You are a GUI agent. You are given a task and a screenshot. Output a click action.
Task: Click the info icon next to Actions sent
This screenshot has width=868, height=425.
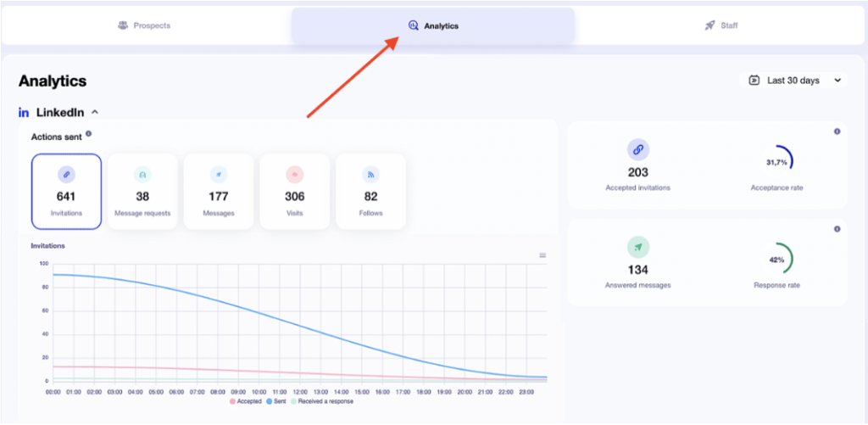88,134
